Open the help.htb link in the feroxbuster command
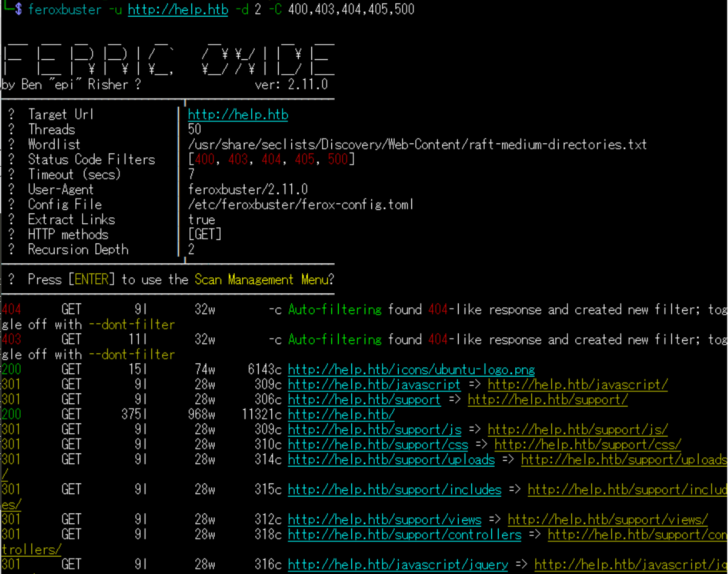 coord(177,9)
